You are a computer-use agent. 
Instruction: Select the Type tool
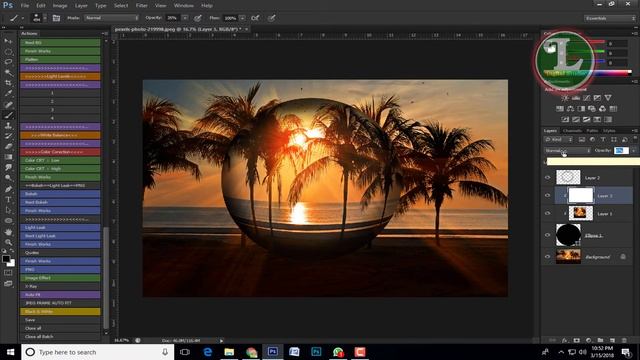pos(8,200)
